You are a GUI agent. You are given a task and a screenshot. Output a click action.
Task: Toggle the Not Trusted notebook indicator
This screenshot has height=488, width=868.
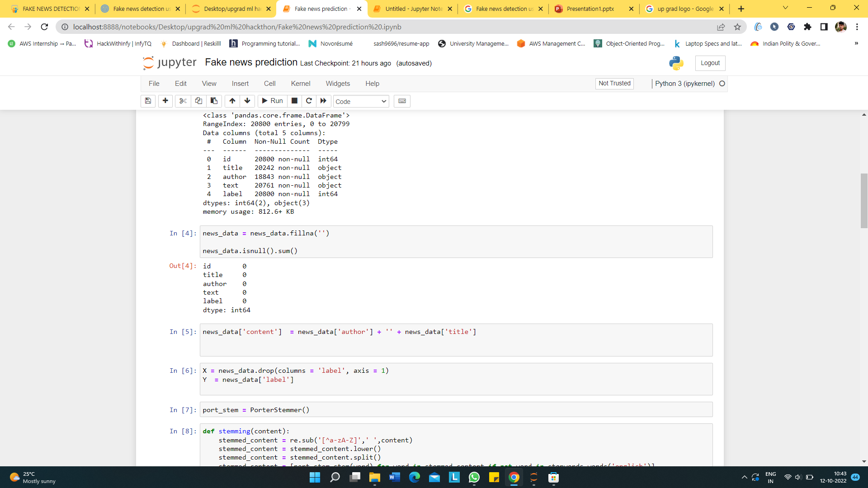tap(614, 83)
